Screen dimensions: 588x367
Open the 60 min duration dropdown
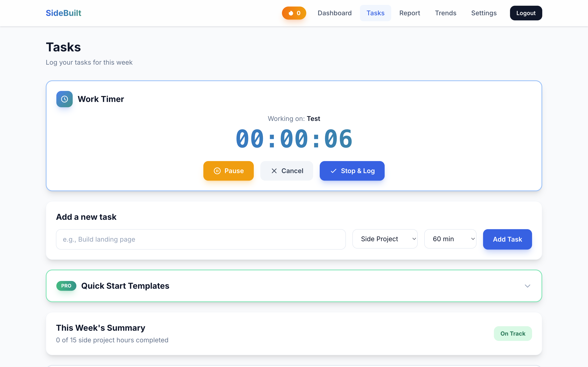pyautogui.click(x=450, y=239)
